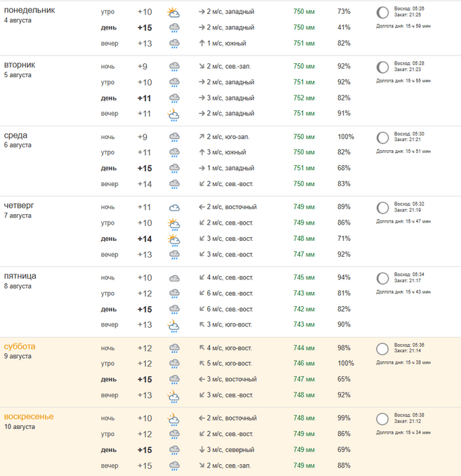Click Sunday night moon-and-rain weather icon
The width and height of the screenshot is (461, 476).
[x=174, y=418]
